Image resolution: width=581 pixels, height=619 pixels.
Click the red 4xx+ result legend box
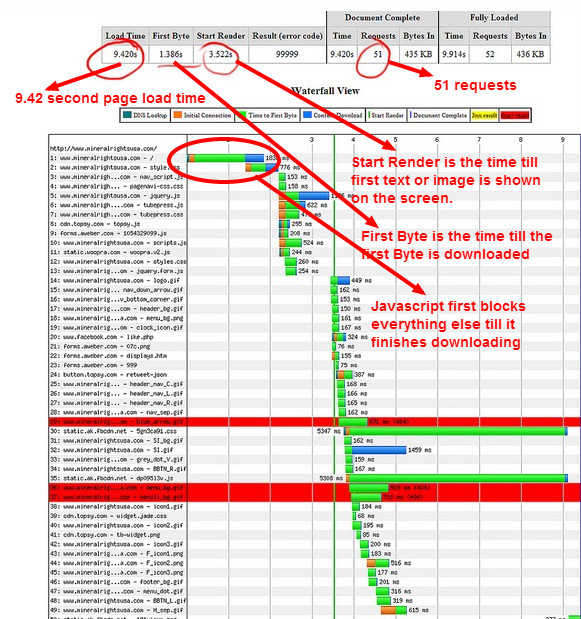pyautogui.click(x=515, y=115)
